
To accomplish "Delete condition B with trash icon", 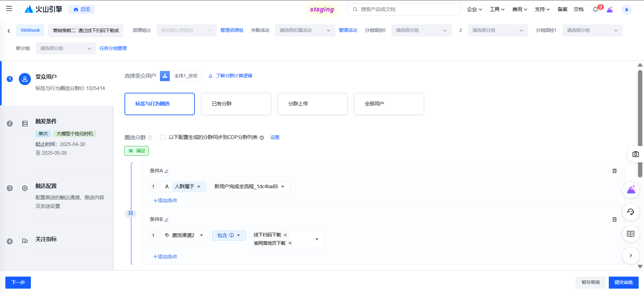I will coord(614,219).
